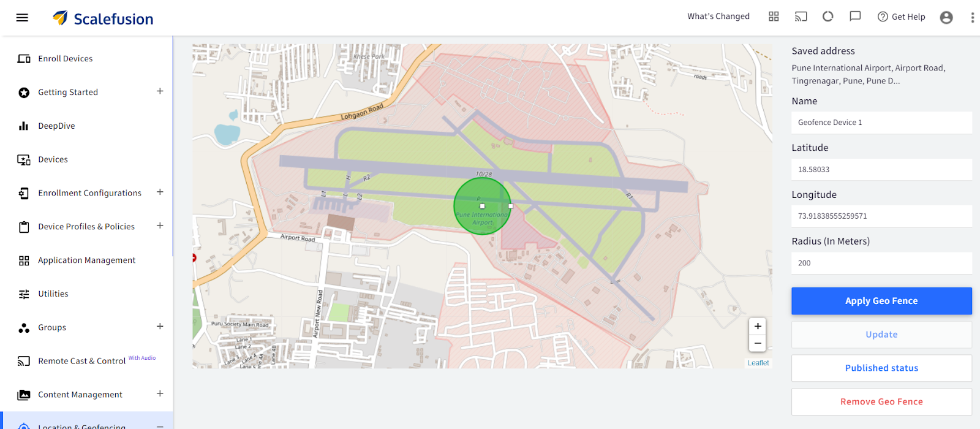Screen dimensions: 980x429
Task: Open Application Management menu item
Action: pos(86,260)
